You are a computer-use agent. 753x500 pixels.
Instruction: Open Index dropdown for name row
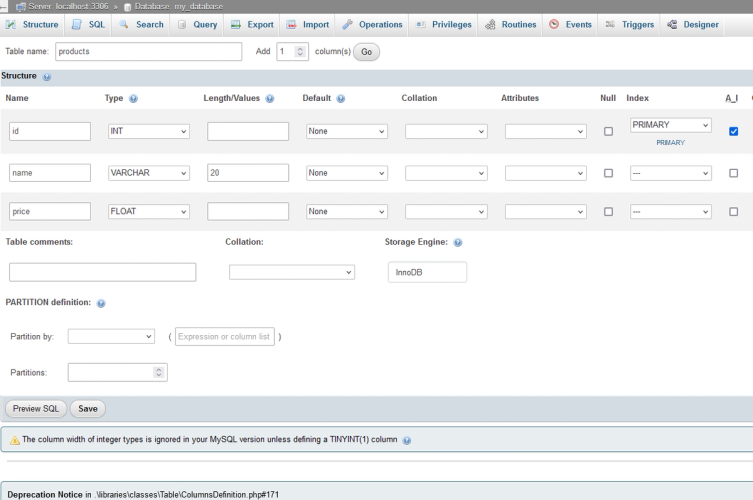670,173
